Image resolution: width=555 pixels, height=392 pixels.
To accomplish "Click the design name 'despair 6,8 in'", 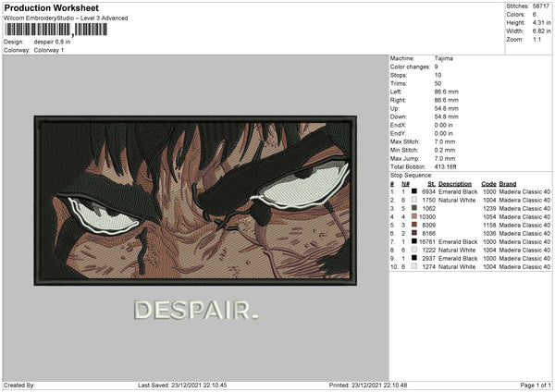I will coord(52,42).
